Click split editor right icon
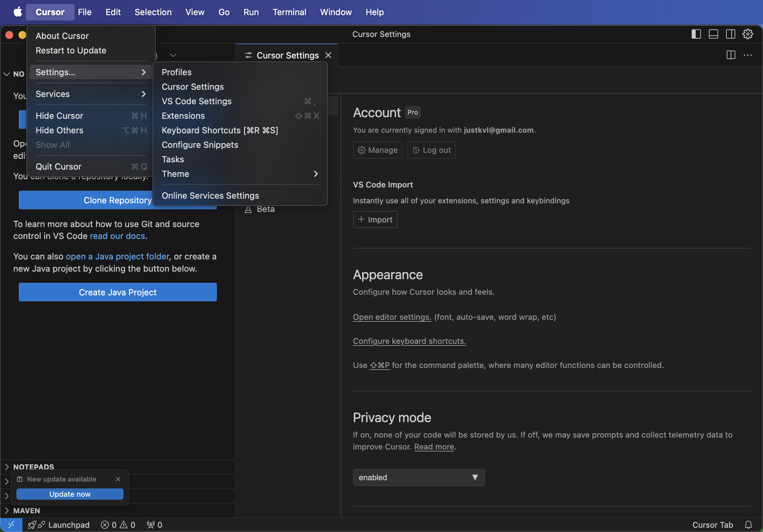Image resolution: width=763 pixels, height=532 pixels. click(x=730, y=55)
